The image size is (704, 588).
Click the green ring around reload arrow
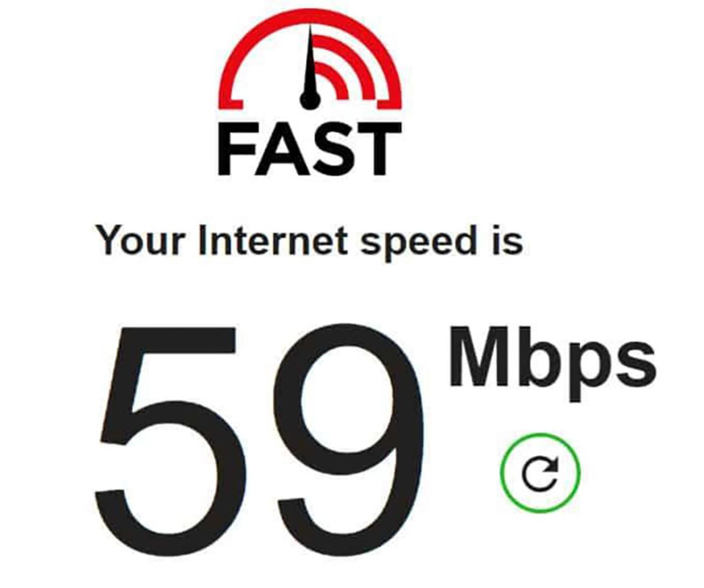(x=540, y=473)
